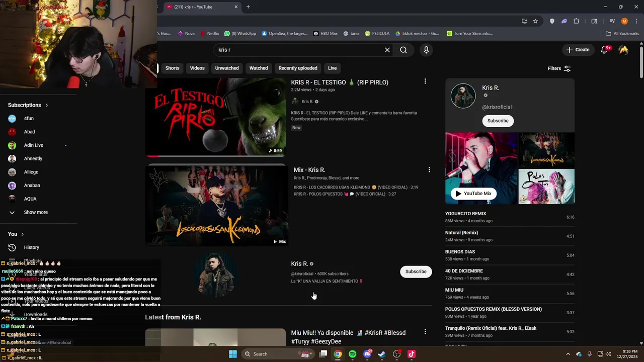Viewport: 644px width, 362px height.
Task: Expand the Subscriptions section chevron
Action: [47, 105]
